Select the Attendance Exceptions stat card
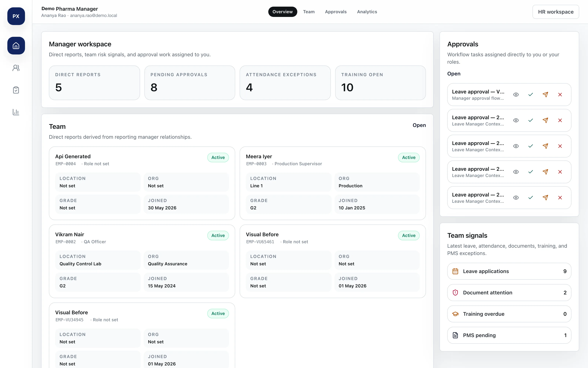588x368 pixels. point(285,83)
